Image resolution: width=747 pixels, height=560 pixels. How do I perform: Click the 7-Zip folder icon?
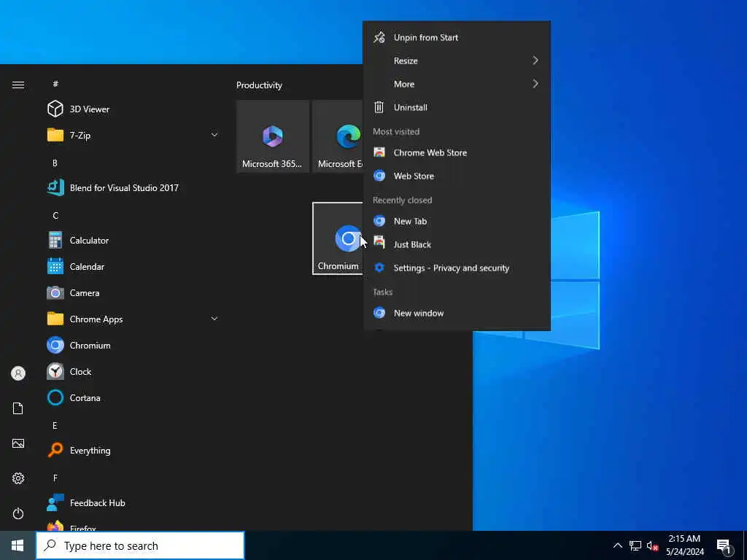[55, 135]
